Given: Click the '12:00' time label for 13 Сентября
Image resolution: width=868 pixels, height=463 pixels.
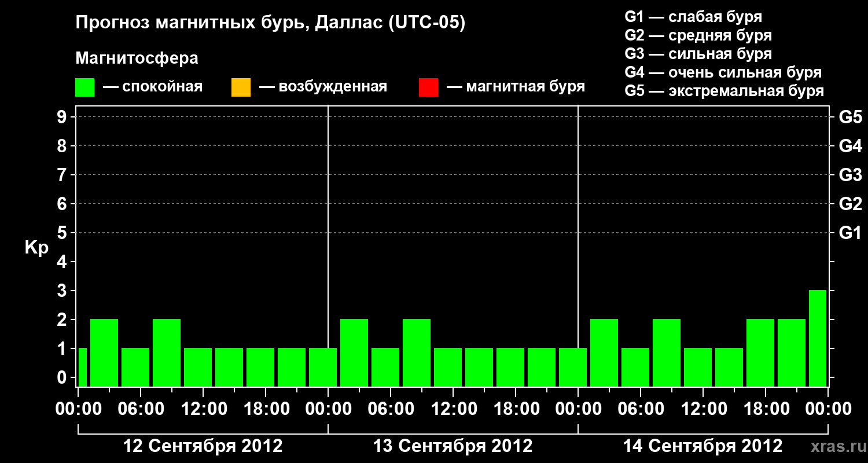Looking at the screenshot, I should click(x=453, y=409).
